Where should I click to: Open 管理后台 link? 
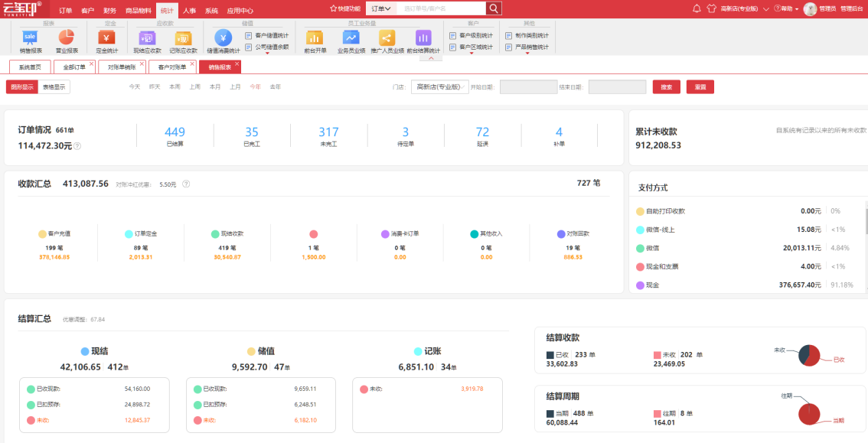tap(852, 9)
